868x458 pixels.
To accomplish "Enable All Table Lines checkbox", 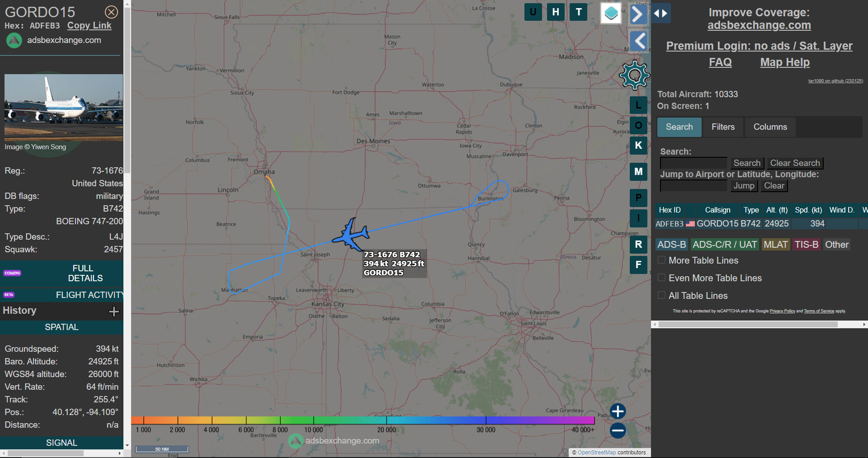I will click(x=661, y=295).
